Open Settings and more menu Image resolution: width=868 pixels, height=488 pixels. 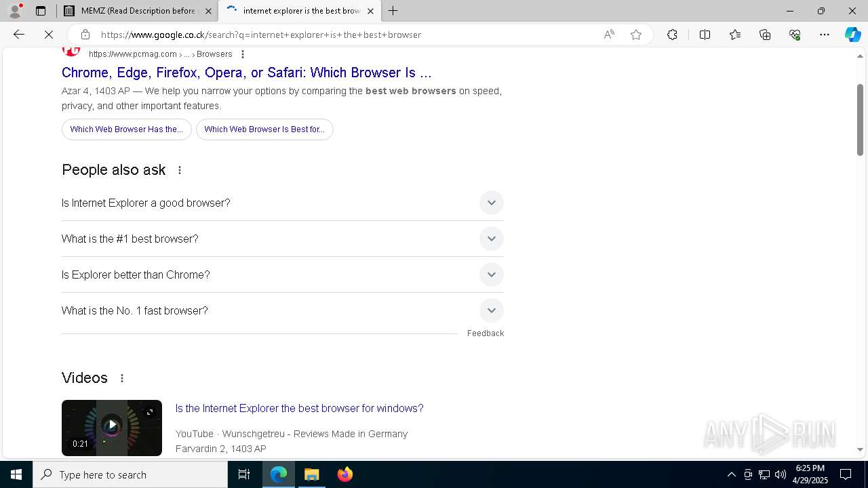pyautogui.click(x=825, y=35)
